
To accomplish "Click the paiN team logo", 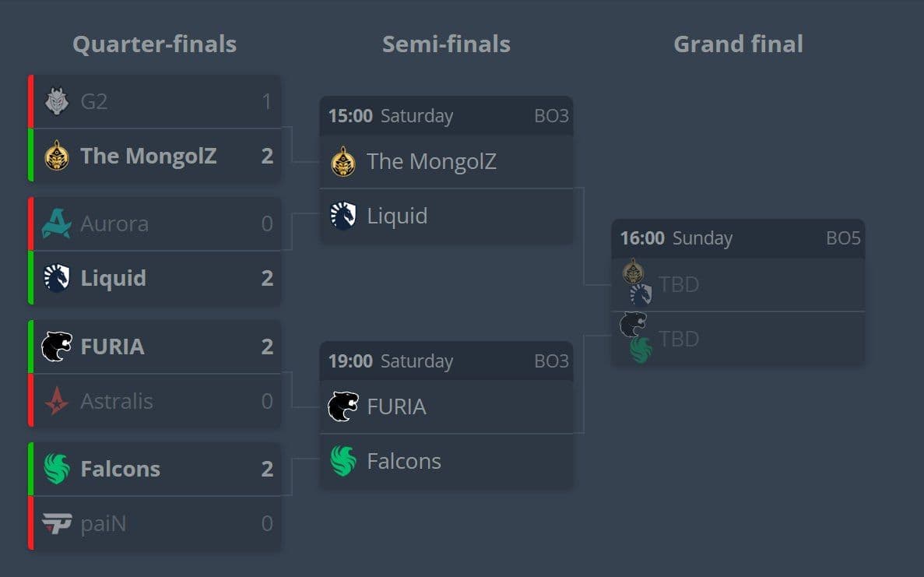I will click(57, 523).
